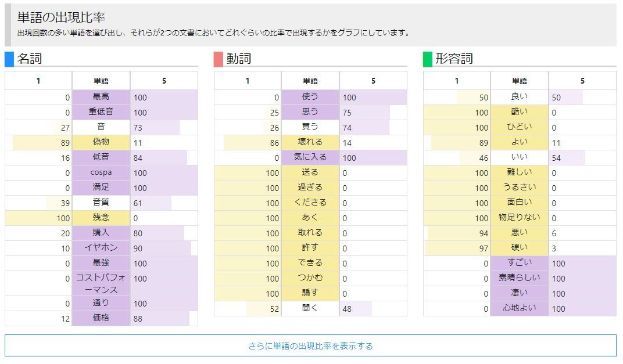The width and height of the screenshot is (623, 364).
Task: Select the word イヤホン in the noun table
Action: (x=101, y=248)
